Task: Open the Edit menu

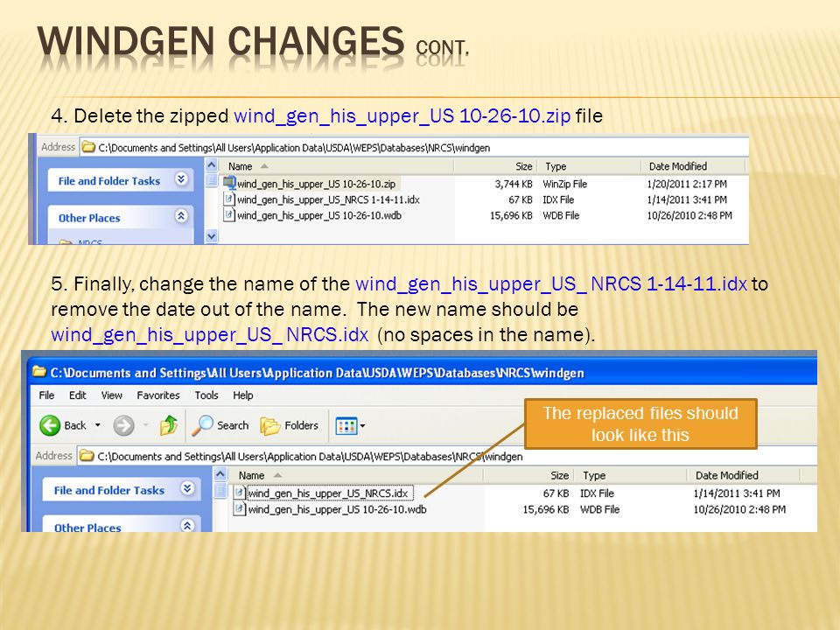Action: (x=78, y=395)
